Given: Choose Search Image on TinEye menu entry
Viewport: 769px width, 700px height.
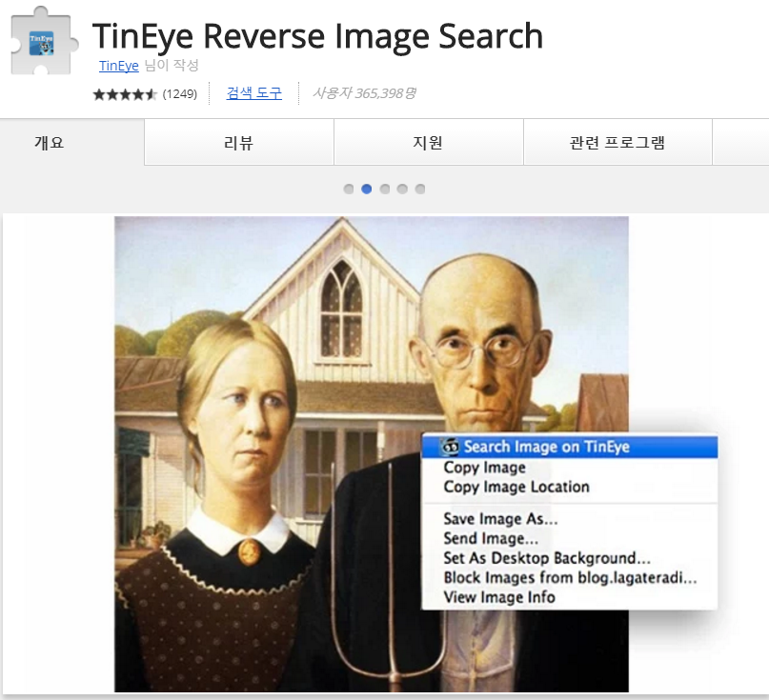Looking at the screenshot, I should [x=570, y=447].
